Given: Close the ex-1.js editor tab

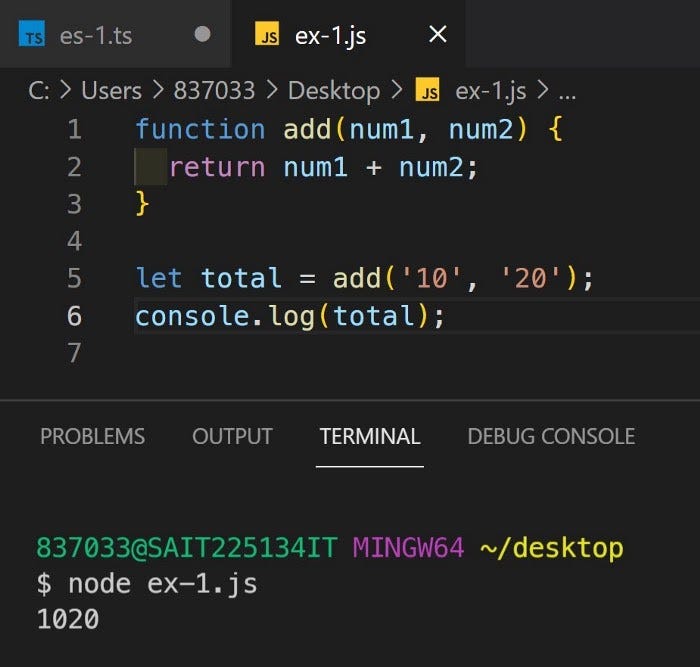Looking at the screenshot, I should coord(437,35).
